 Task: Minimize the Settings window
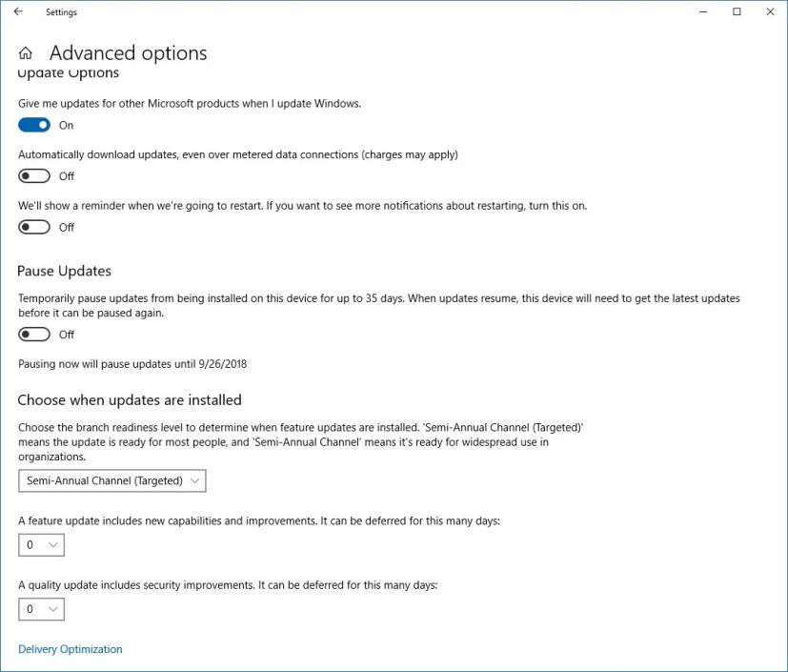point(702,11)
